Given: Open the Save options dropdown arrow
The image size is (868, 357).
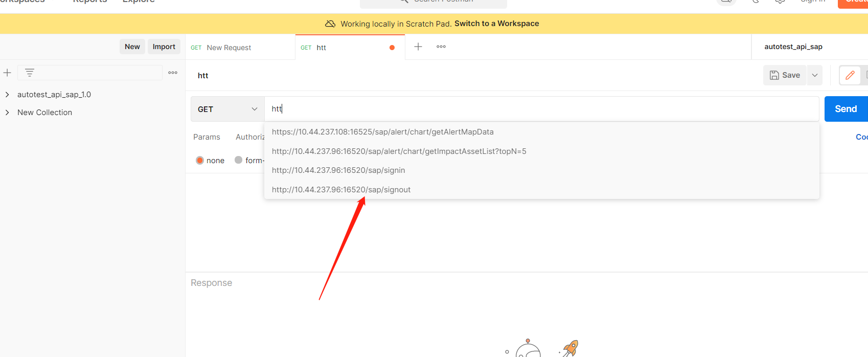Looking at the screenshot, I should point(815,75).
